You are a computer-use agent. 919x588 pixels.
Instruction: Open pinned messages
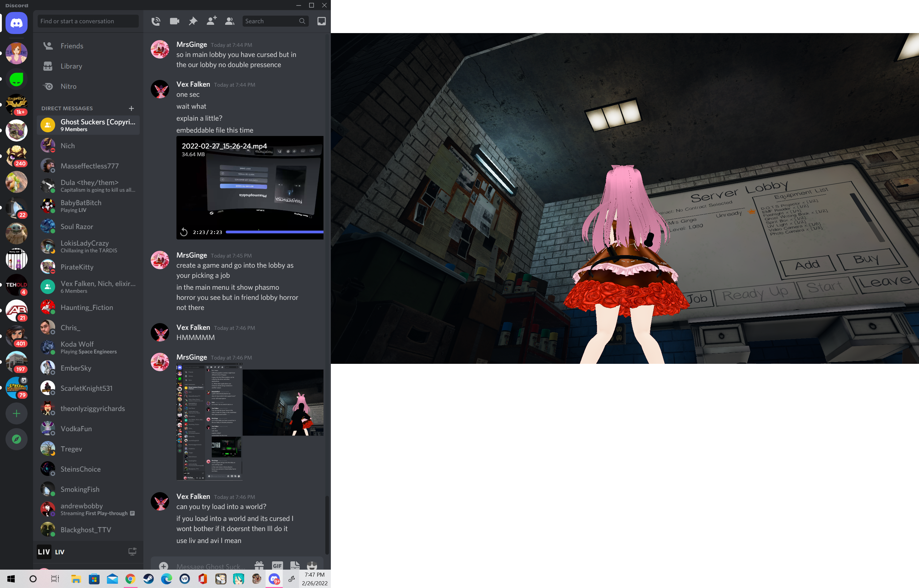[x=193, y=21]
